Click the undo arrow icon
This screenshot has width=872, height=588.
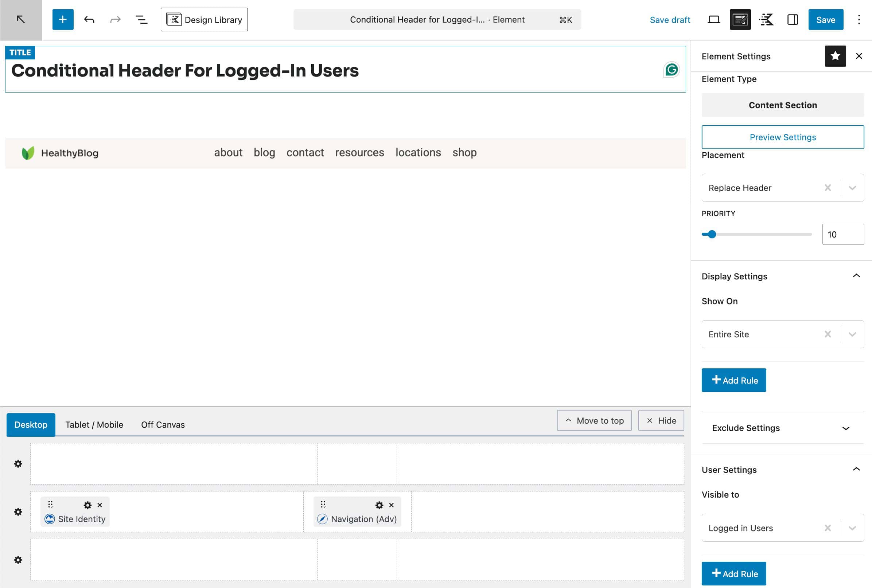pyautogui.click(x=89, y=20)
